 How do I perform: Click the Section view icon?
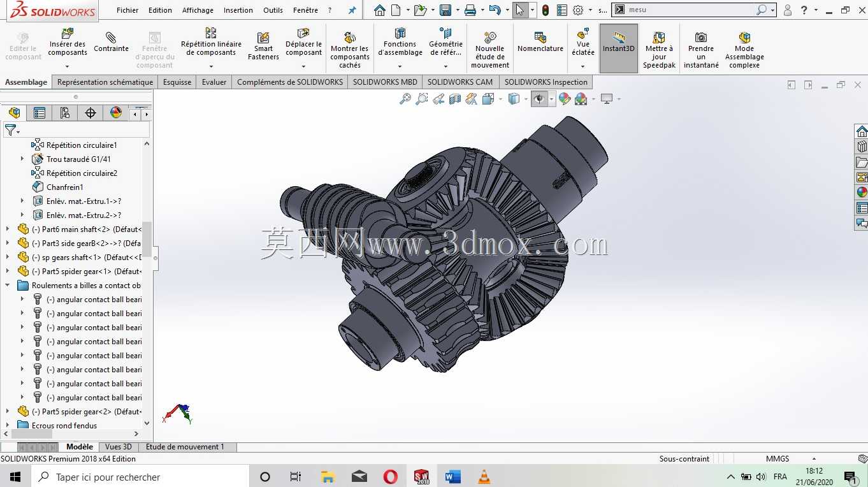tap(454, 99)
